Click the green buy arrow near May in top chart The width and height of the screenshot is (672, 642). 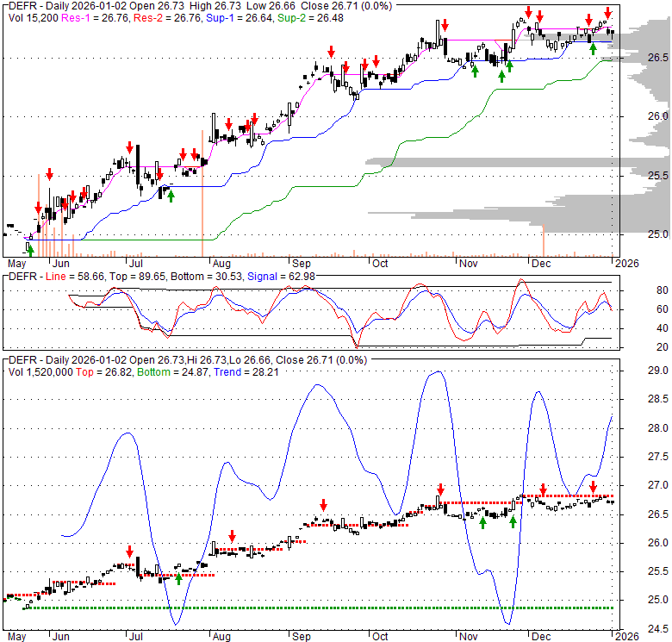[x=30, y=250]
